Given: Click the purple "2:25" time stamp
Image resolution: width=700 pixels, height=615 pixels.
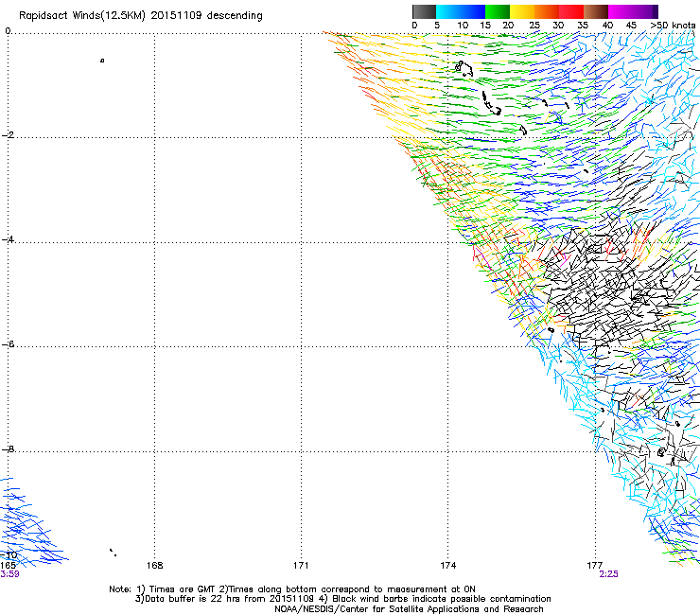Looking at the screenshot, I should coord(608,574).
